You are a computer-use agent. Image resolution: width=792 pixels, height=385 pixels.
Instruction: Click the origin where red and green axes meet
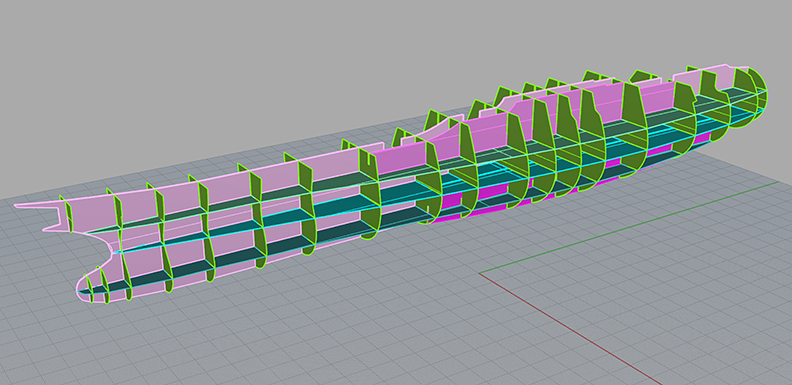pyautogui.click(x=479, y=273)
